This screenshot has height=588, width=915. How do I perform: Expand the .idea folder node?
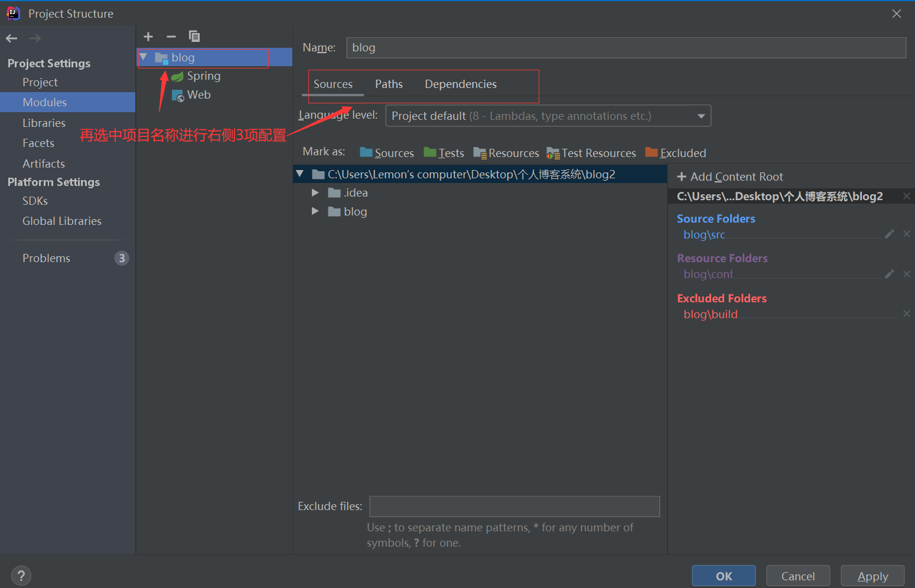[x=315, y=192]
